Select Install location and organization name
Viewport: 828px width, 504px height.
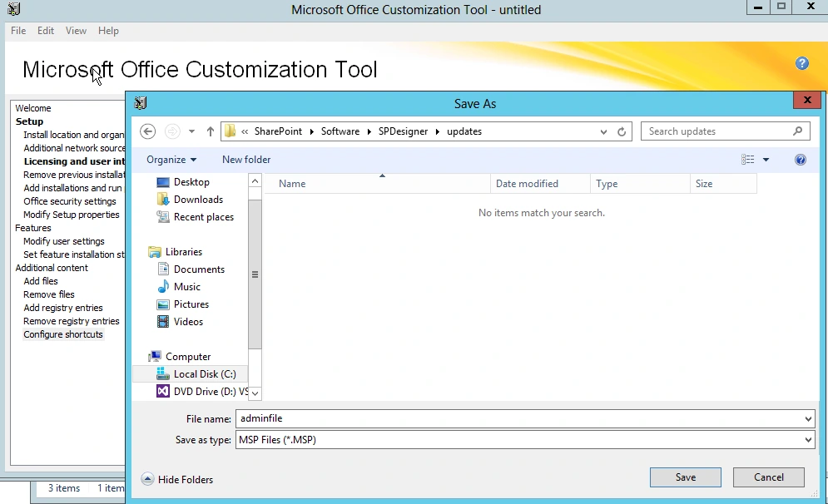click(73, 135)
